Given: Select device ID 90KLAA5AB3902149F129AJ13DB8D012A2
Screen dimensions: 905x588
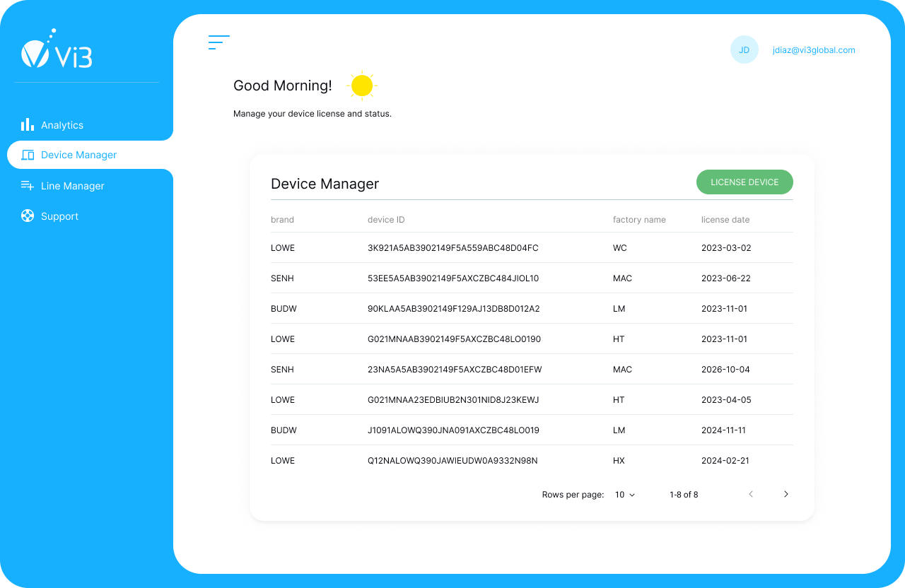Looking at the screenshot, I should tap(454, 309).
